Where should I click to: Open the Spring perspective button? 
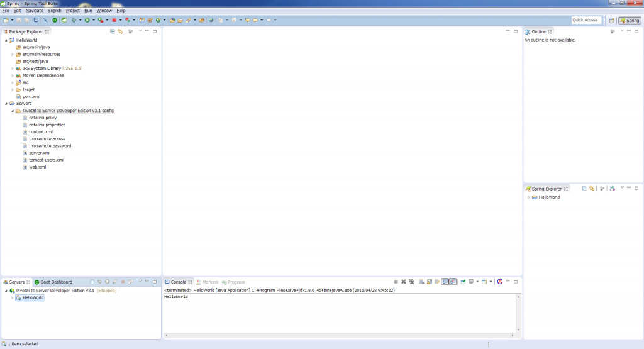coord(629,20)
